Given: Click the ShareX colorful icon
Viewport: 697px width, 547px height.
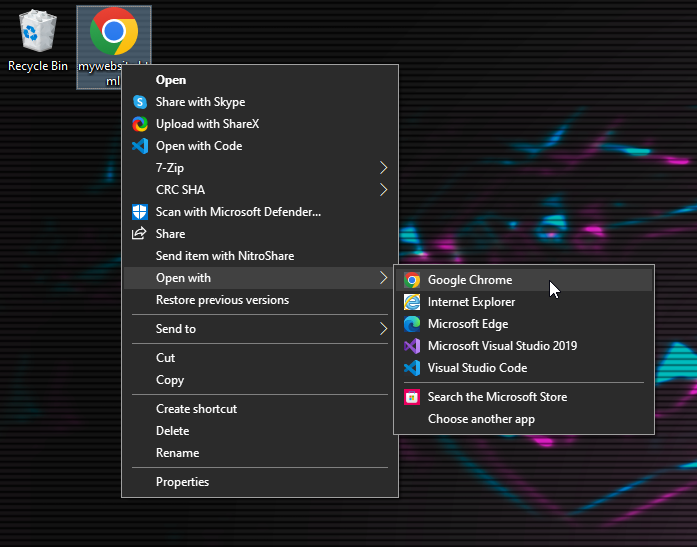Looking at the screenshot, I should [140, 124].
